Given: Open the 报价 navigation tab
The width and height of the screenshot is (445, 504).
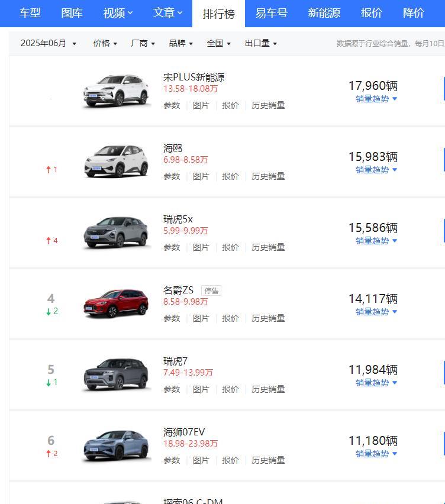Looking at the screenshot, I should (x=372, y=13).
